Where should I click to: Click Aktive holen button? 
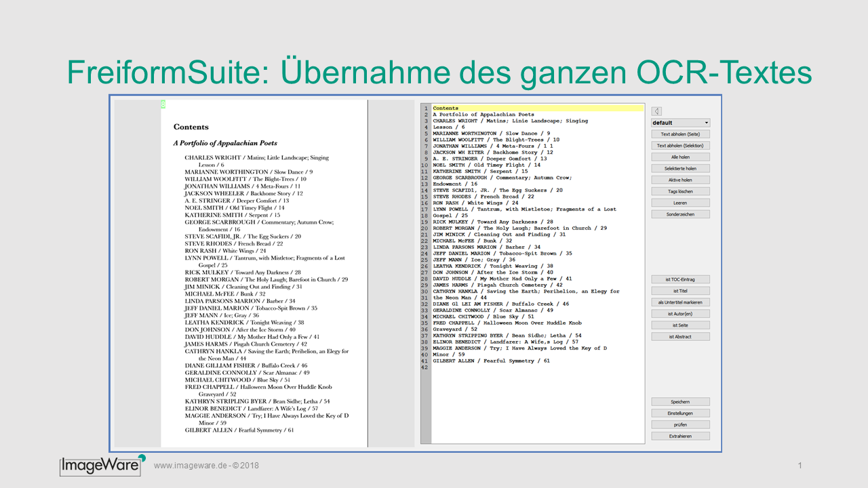tap(680, 180)
